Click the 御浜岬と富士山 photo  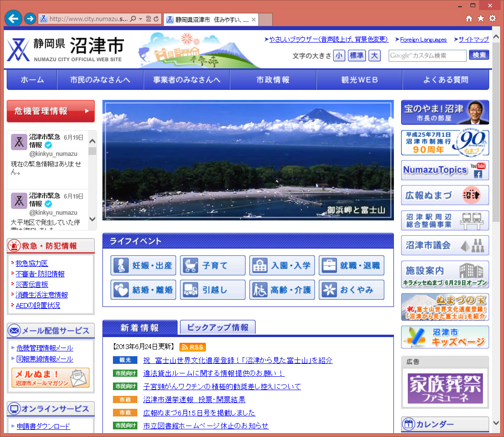coord(248,160)
